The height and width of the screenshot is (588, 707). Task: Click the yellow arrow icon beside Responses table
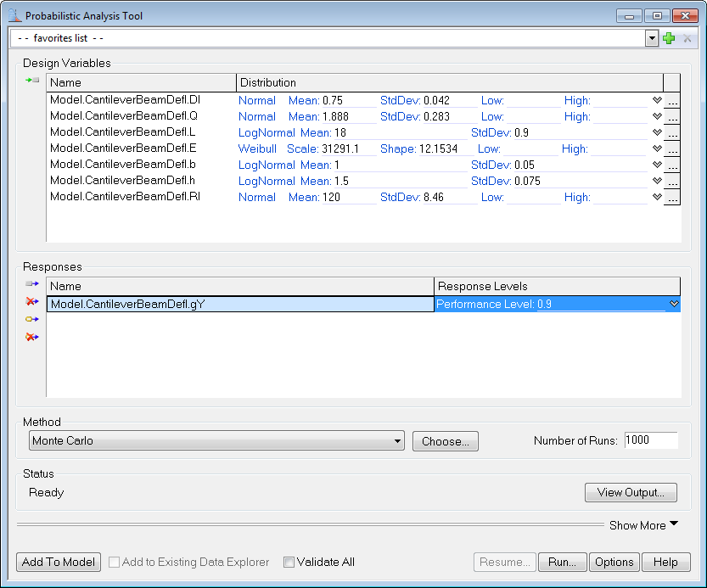(32, 319)
